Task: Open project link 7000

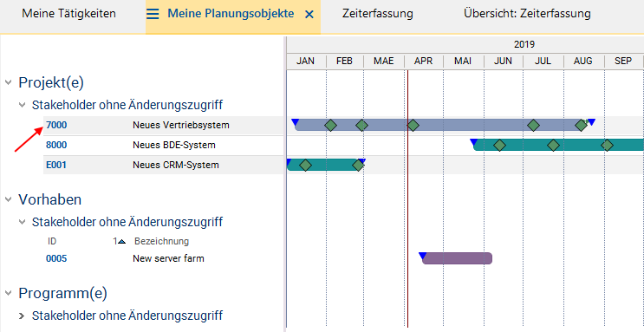Action: [x=56, y=125]
